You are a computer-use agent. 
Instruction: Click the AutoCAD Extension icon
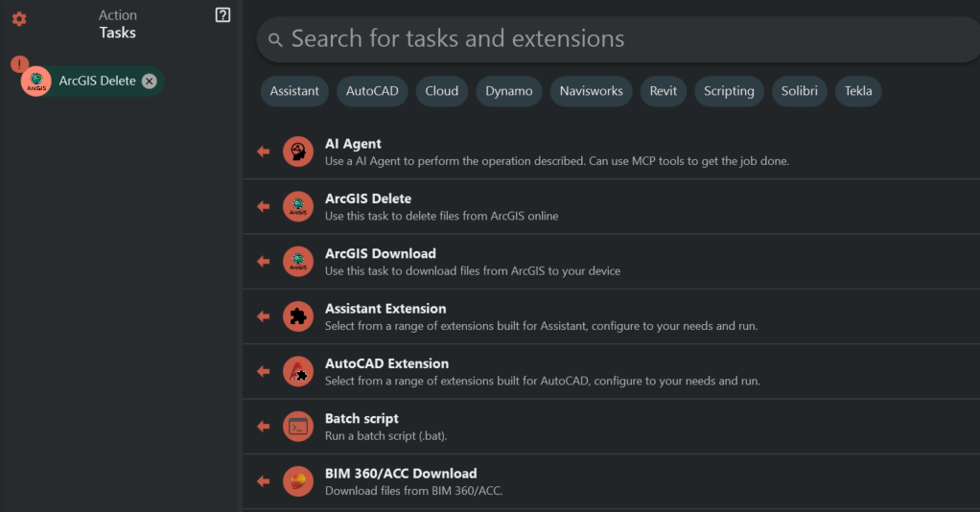click(x=298, y=371)
